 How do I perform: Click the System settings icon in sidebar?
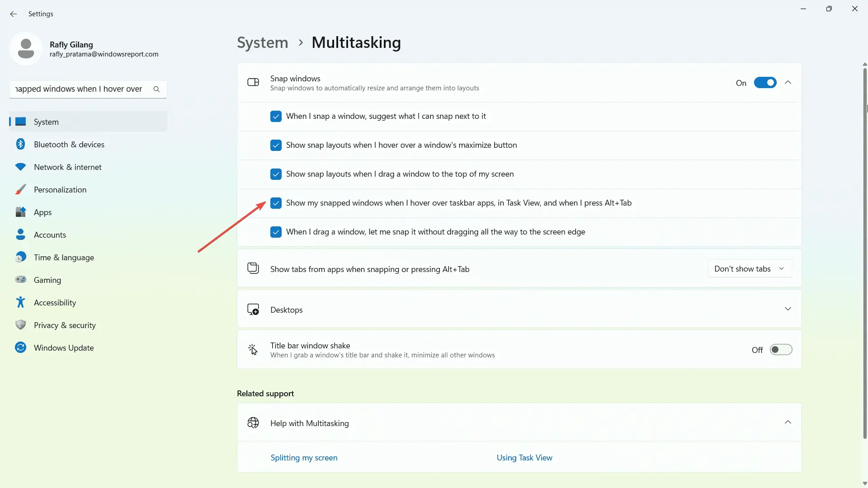(21, 122)
